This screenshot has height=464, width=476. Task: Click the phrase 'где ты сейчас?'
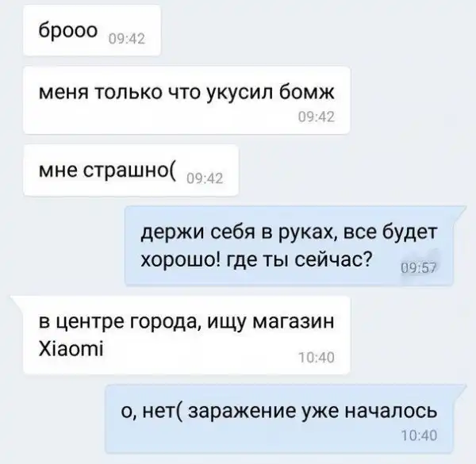299,260
